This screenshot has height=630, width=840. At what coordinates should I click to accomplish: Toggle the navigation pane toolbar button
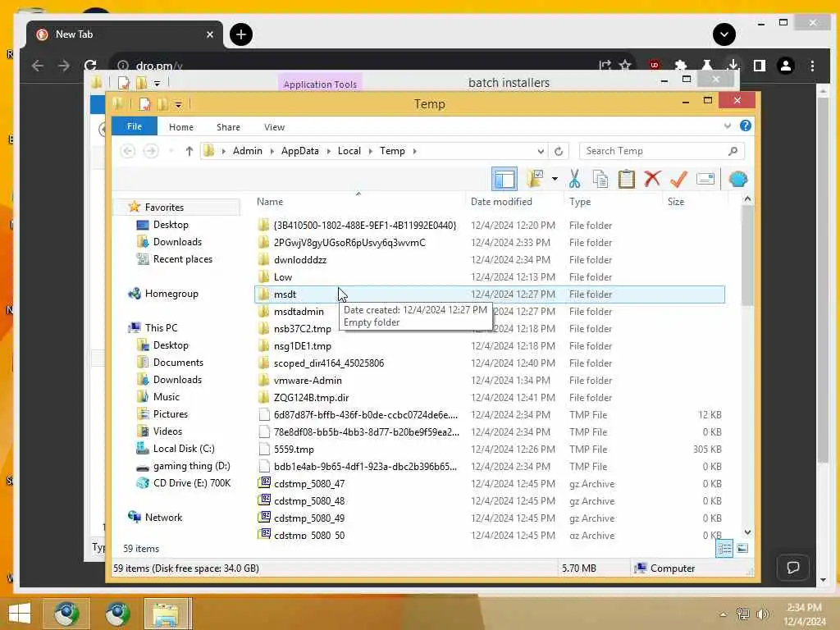coord(504,179)
